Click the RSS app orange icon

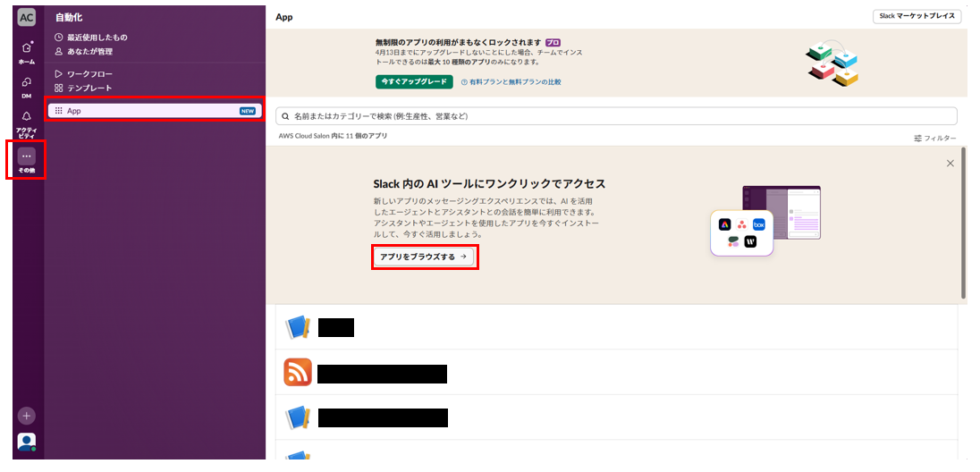point(298,372)
